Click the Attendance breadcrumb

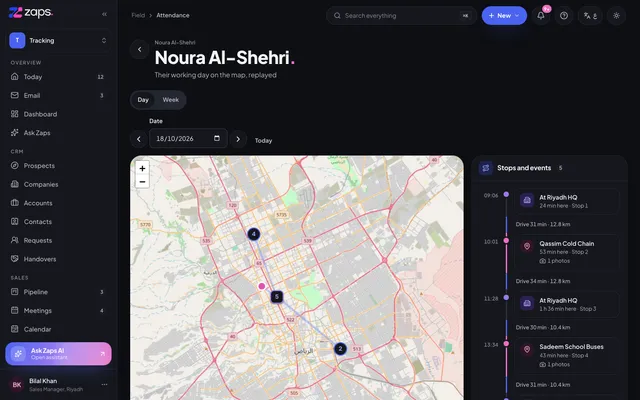coord(173,15)
